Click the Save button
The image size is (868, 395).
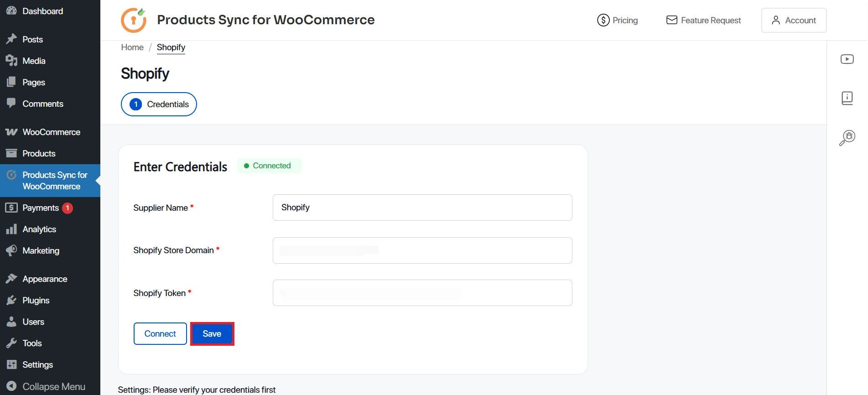[212, 333]
